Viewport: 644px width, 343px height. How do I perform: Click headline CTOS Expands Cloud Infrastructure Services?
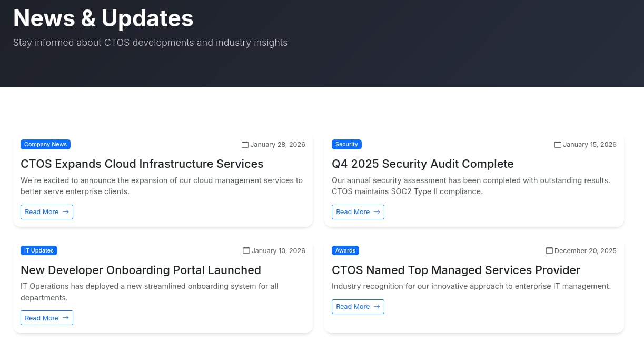point(142,164)
